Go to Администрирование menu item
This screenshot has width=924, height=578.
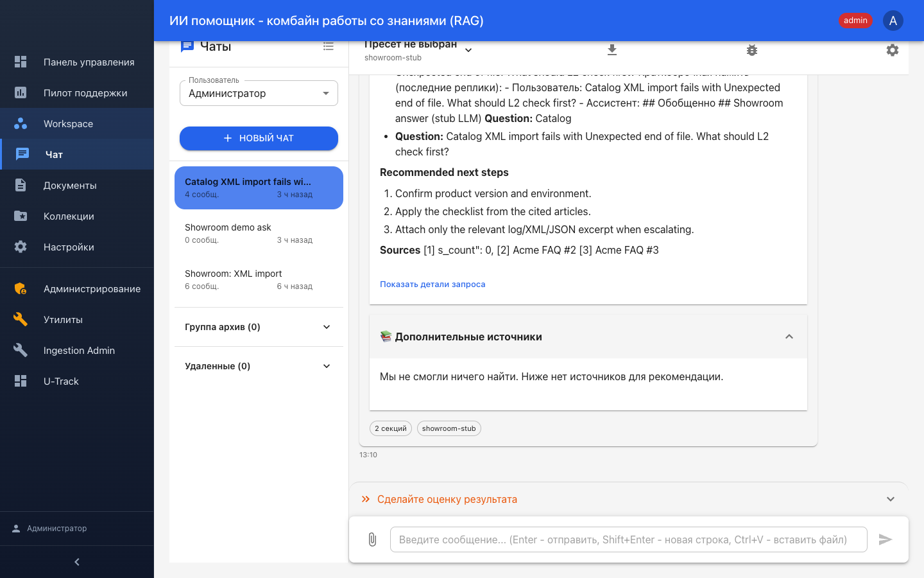click(x=77, y=288)
